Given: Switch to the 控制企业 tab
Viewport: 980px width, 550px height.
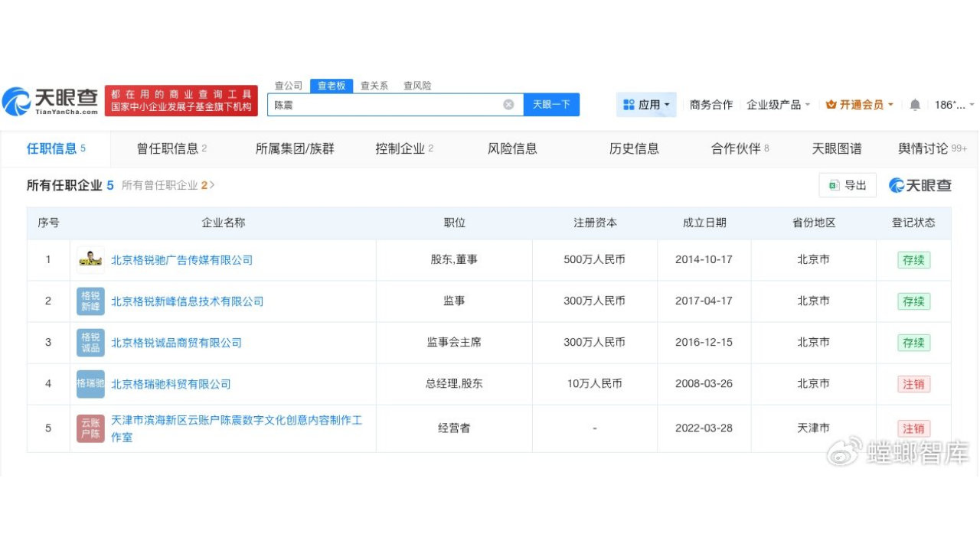Looking at the screenshot, I should pos(404,148).
